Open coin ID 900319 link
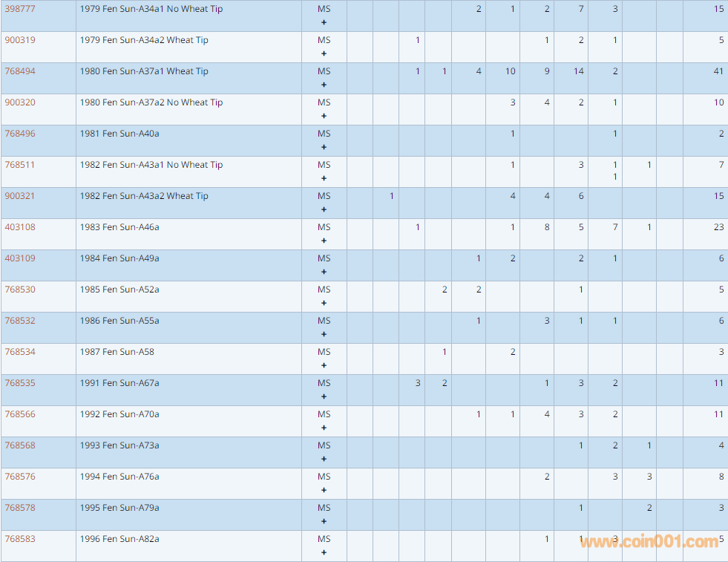 (x=20, y=40)
